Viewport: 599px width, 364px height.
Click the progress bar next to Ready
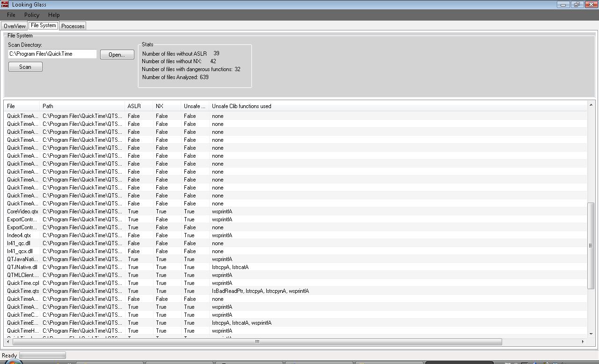point(42,355)
